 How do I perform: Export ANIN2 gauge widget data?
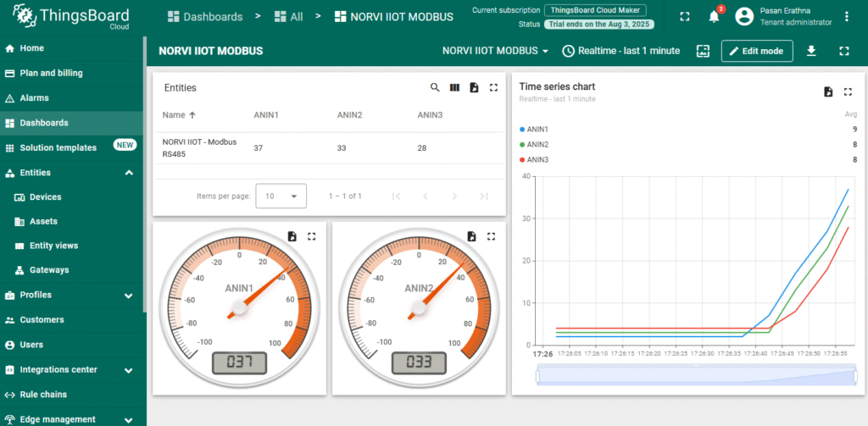[471, 237]
